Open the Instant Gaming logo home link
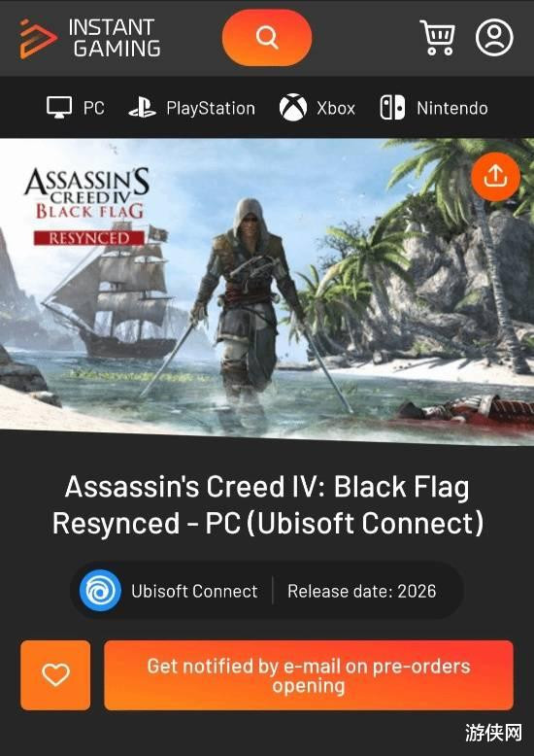This screenshot has height=756, width=534. click(90, 38)
